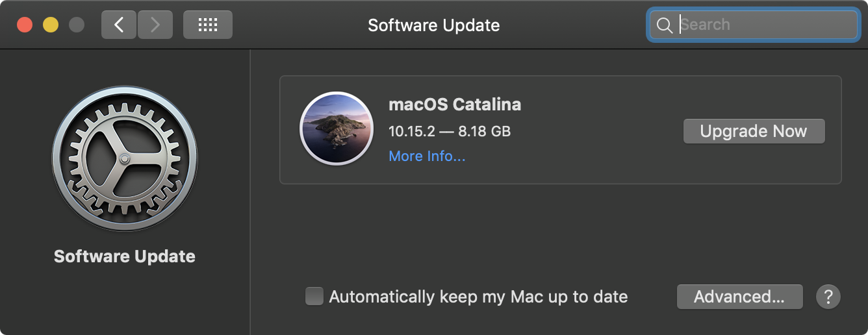The width and height of the screenshot is (868, 335).
Task: Click the Software Update label under the gear
Action: tap(125, 256)
